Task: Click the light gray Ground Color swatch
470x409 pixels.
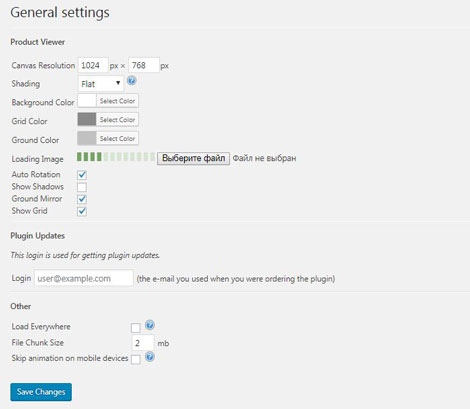Action: click(x=87, y=138)
